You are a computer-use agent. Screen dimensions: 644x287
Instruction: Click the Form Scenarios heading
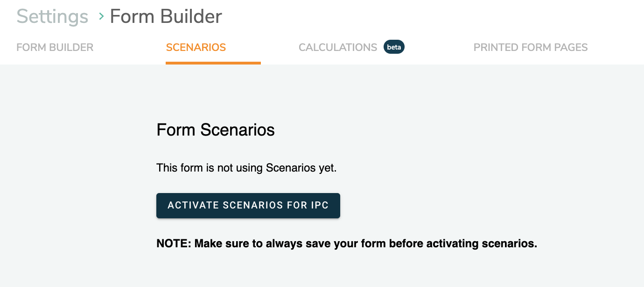[216, 129]
